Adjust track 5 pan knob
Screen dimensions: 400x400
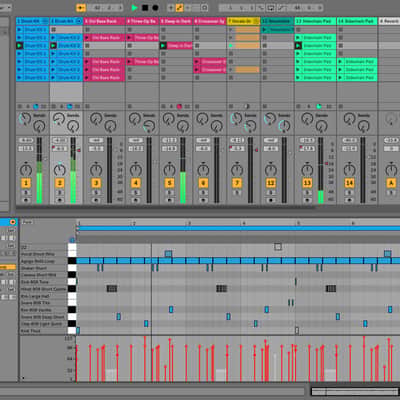(169, 169)
